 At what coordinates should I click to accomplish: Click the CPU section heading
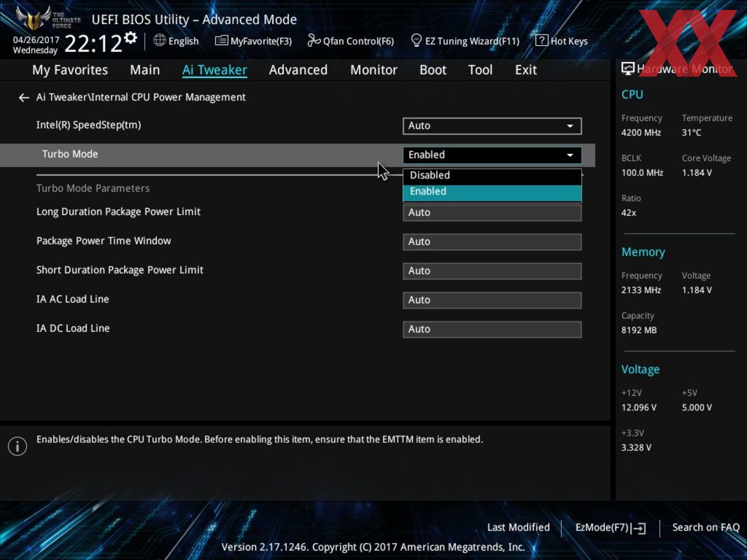tap(632, 94)
